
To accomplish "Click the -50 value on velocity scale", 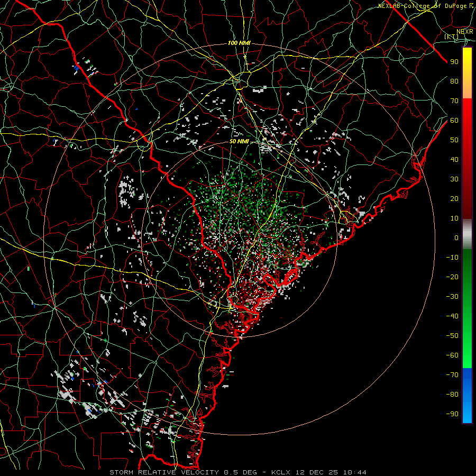I will 452,336.
